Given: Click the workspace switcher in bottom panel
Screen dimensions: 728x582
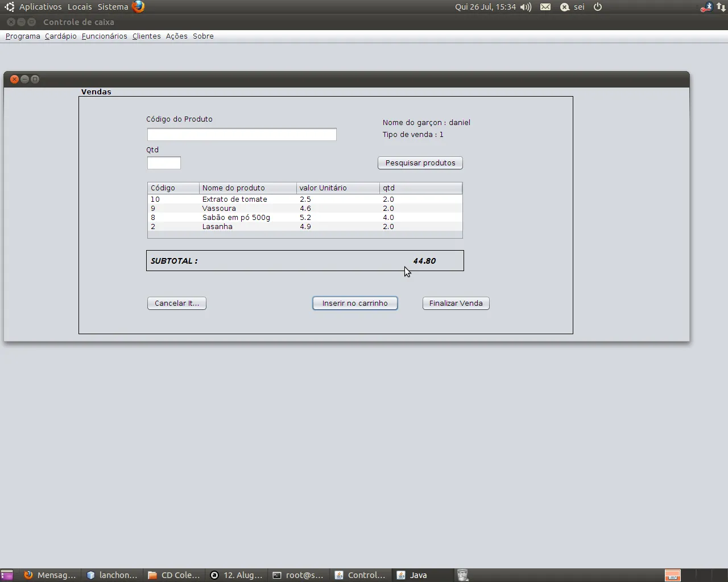Looking at the screenshot, I should click(x=696, y=575).
